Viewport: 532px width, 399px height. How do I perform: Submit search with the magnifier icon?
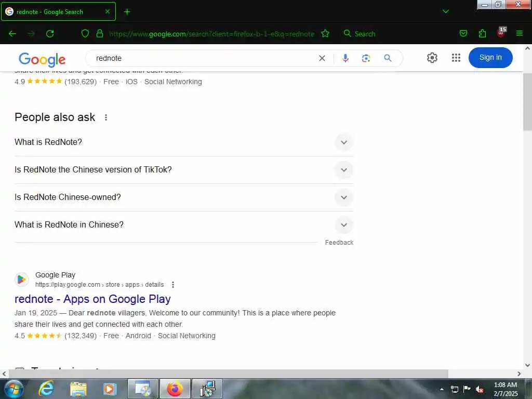388,58
